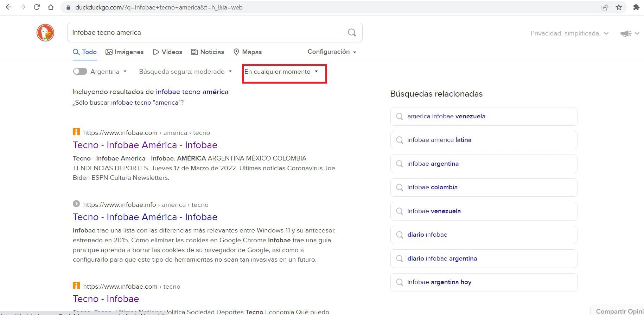The image size is (644, 315).
Task: Switch to the Mapas tab
Action: pyautogui.click(x=248, y=52)
